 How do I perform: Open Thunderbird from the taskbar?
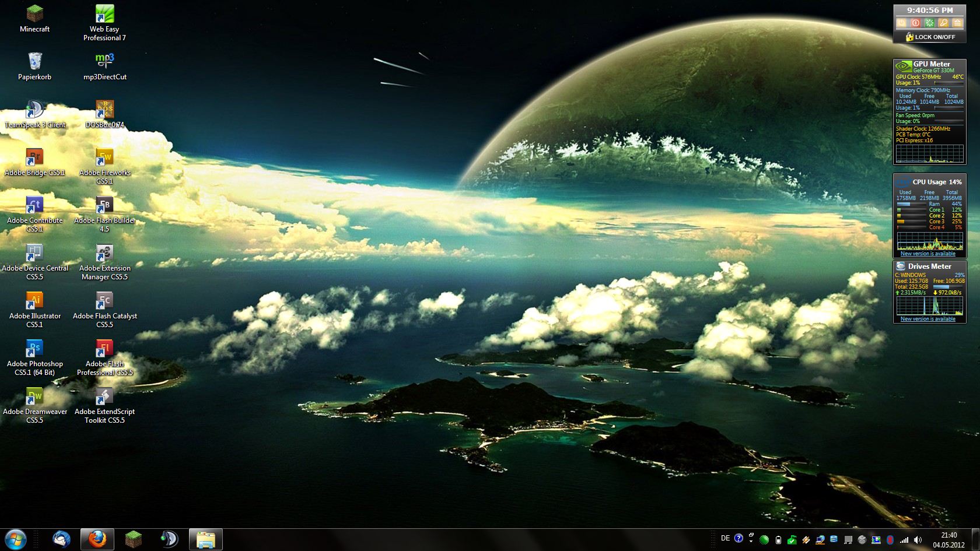[x=61, y=539]
